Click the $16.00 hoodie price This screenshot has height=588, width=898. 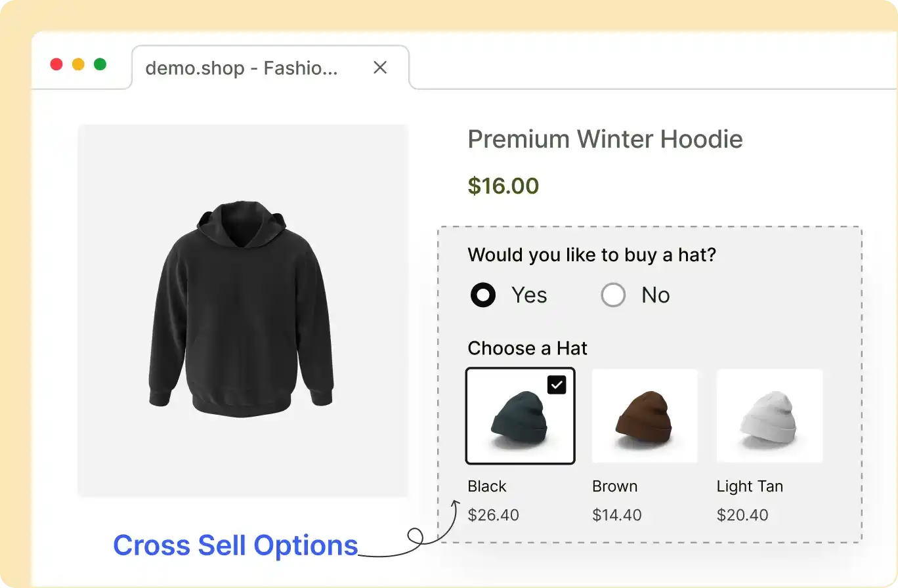(503, 186)
